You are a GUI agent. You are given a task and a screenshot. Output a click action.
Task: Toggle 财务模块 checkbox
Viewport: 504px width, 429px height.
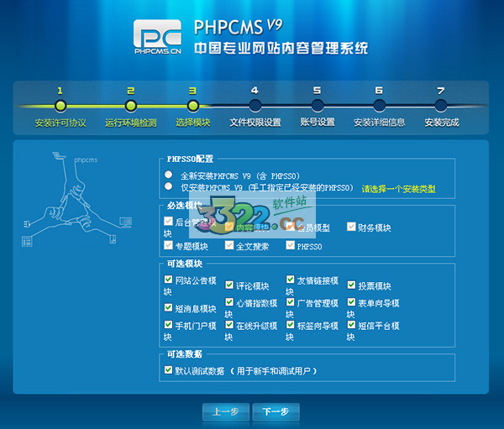(351, 227)
